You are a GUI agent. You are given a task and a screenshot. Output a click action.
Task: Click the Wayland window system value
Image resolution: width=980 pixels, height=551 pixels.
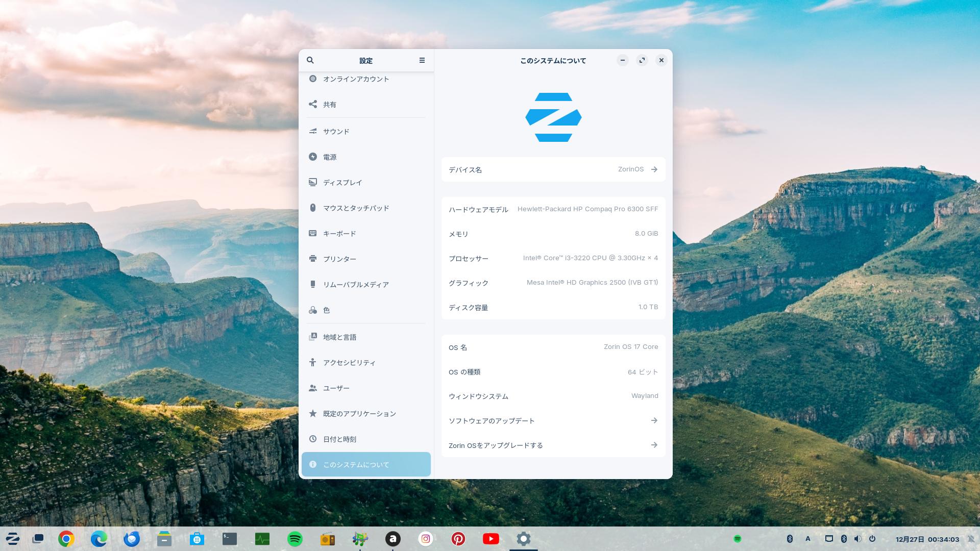[x=645, y=396]
